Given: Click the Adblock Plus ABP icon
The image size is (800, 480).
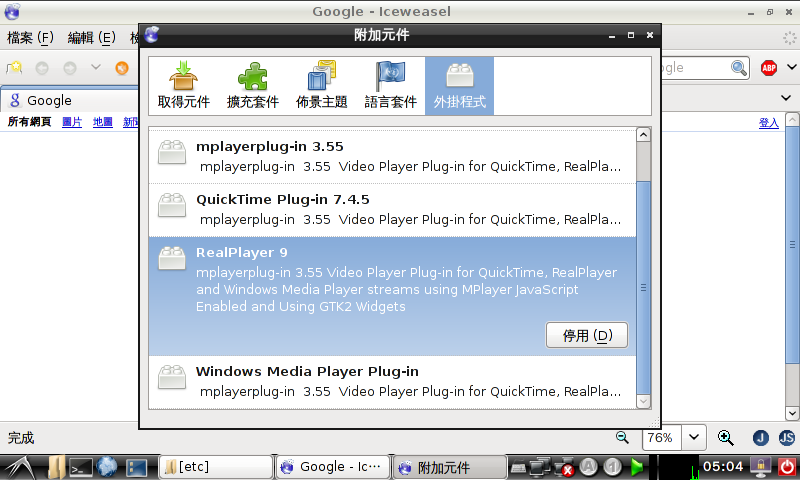Looking at the screenshot, I should coord(769,68).
